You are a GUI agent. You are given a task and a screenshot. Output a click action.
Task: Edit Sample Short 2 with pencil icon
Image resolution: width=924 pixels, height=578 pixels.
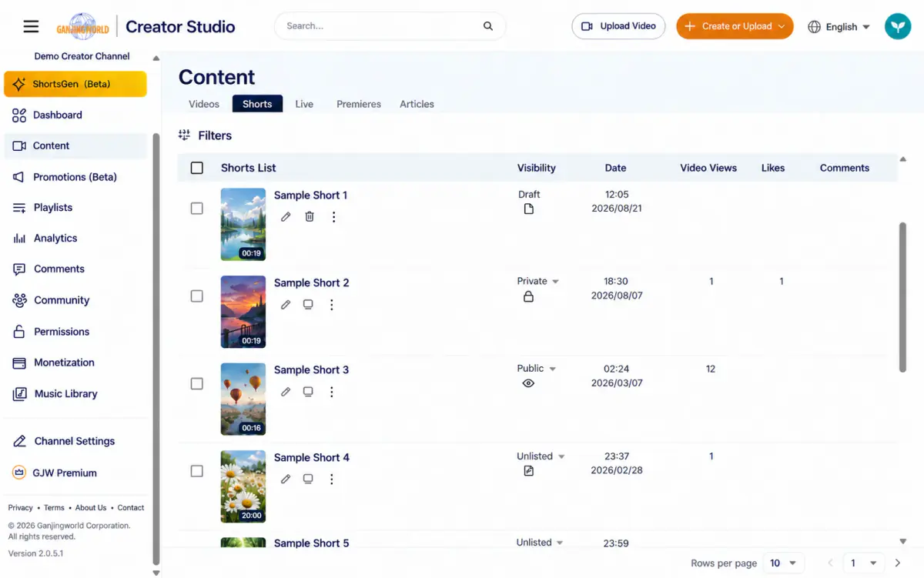pos(286,305)
